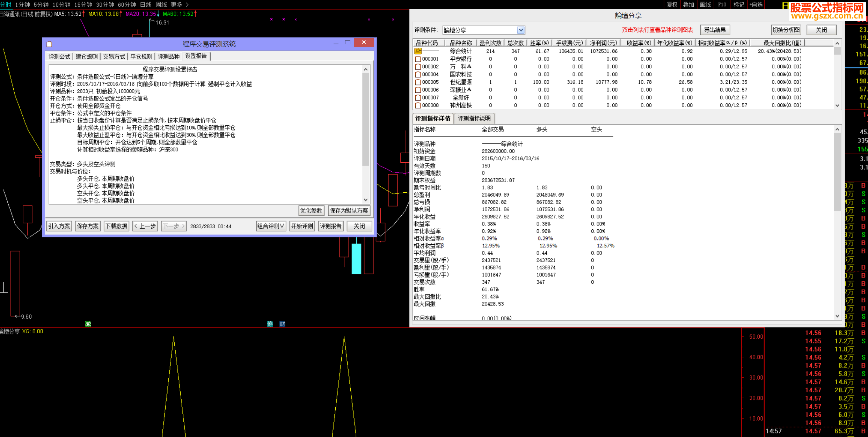The width and height of the screenshot is (868, 437).
Task: Click the 14:57 time label
Action: (x=774, y=431)
